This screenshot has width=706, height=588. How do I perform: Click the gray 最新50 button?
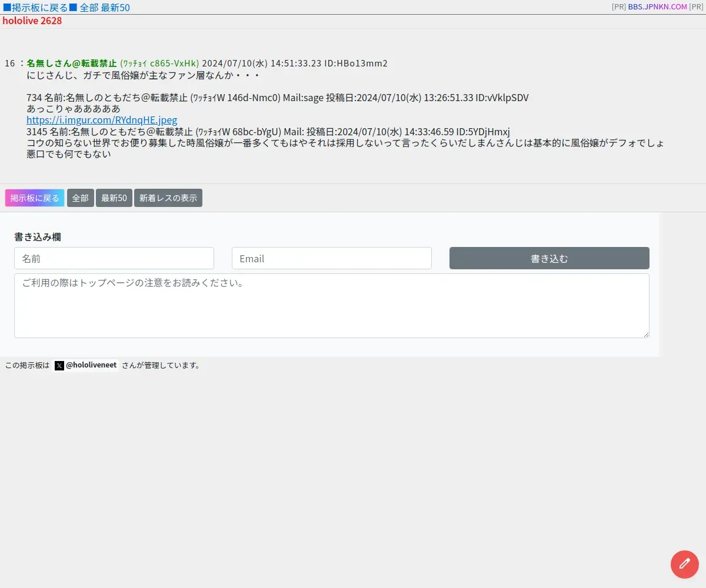coord(114,198)
